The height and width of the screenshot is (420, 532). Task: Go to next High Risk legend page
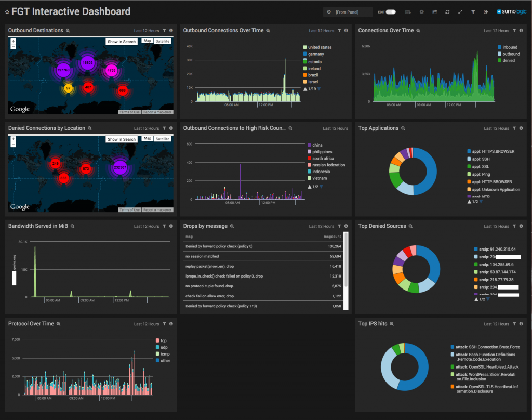tap(321, 187)
